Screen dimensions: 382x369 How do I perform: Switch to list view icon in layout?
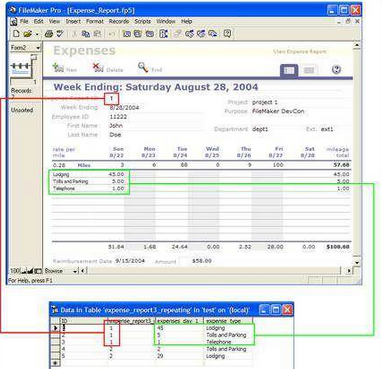309,70
